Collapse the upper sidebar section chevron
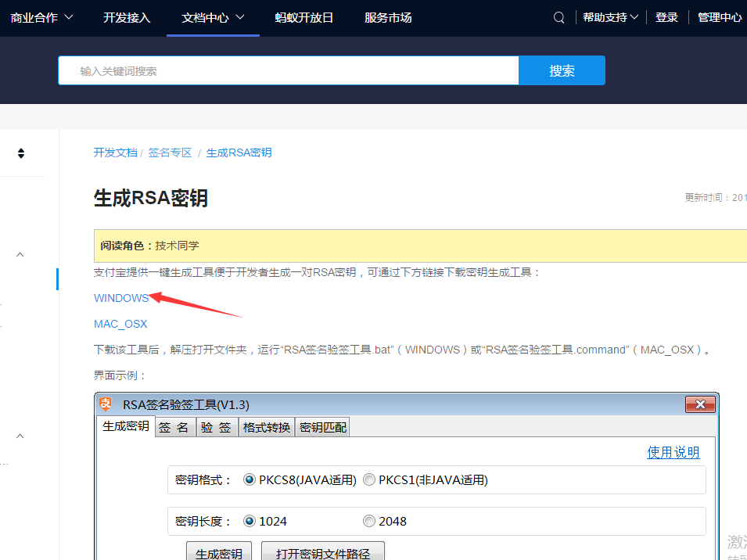 pyautogui.click(x=20, y=254)
